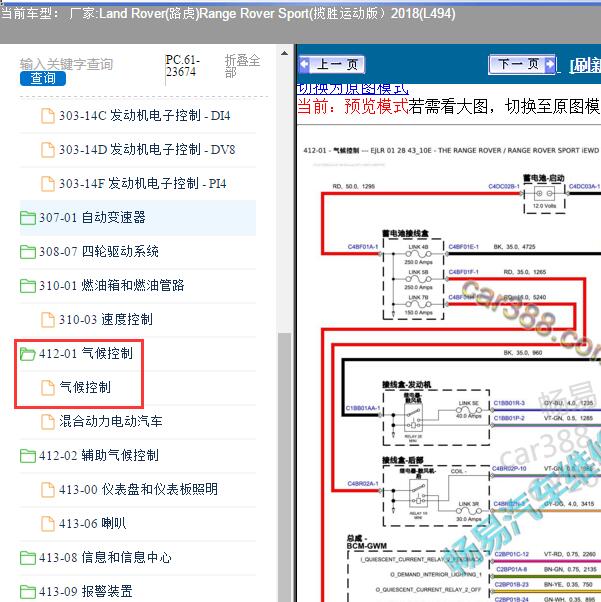Expand the 413-09 报警装置 folder

click(86, 591)
